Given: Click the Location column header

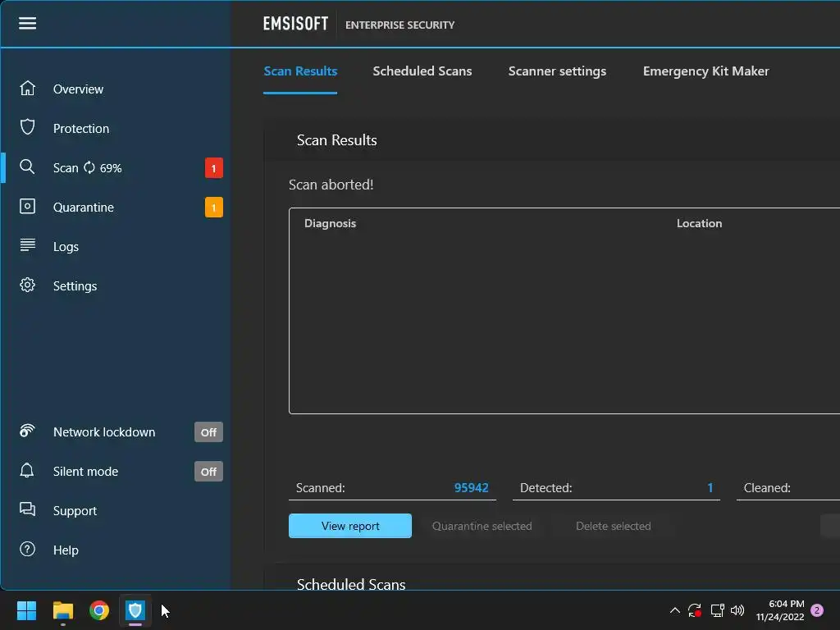Looking at the screenshot, I should [699, 223].
